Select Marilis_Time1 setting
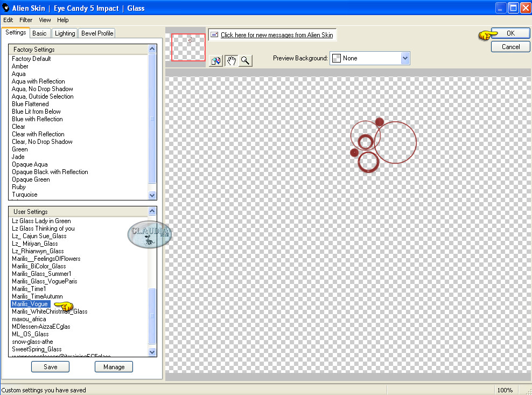The width and height of the screenshot is (532, 395). click(29, 289)
